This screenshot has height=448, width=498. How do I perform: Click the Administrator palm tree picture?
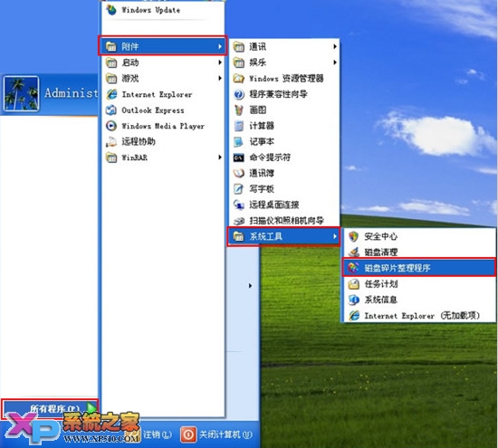[22, 93]
